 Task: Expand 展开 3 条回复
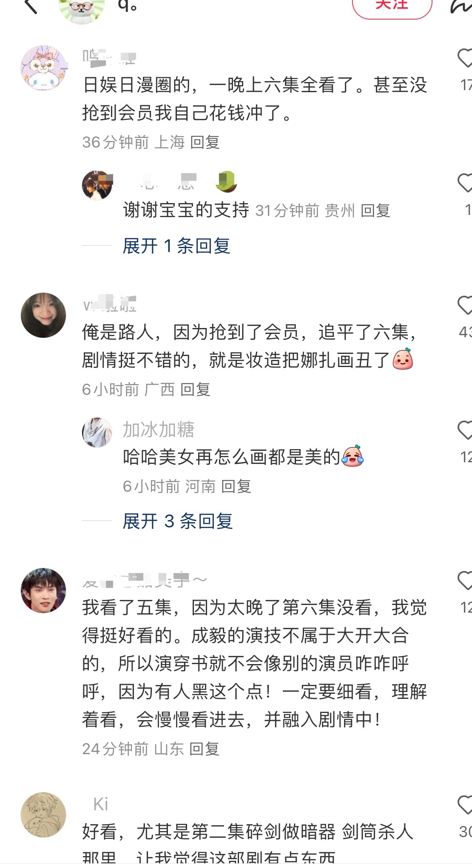pos(178,521)
